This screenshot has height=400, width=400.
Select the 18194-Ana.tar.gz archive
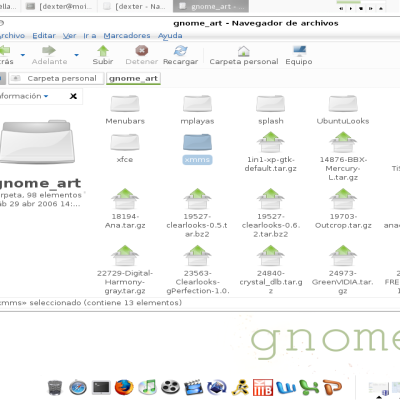pos(125,208)
